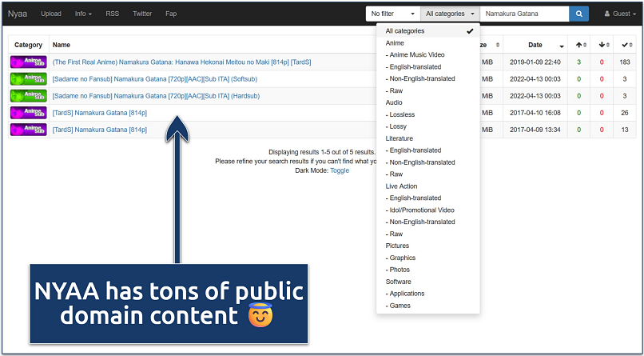
Task: Expand the Info menu in navbar
Action: pos(83,14)
